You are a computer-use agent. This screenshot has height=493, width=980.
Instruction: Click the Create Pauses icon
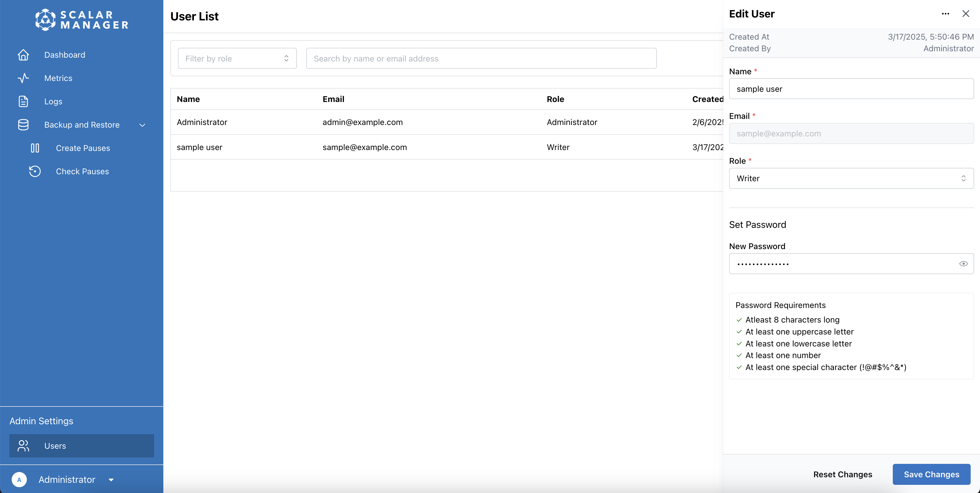35,148
